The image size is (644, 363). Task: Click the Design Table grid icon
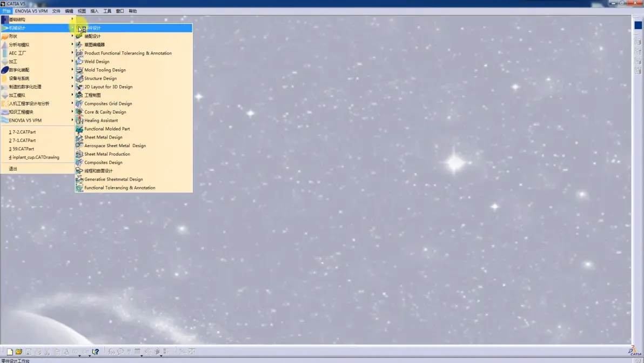pyautogui.click(x=137, y=352)
